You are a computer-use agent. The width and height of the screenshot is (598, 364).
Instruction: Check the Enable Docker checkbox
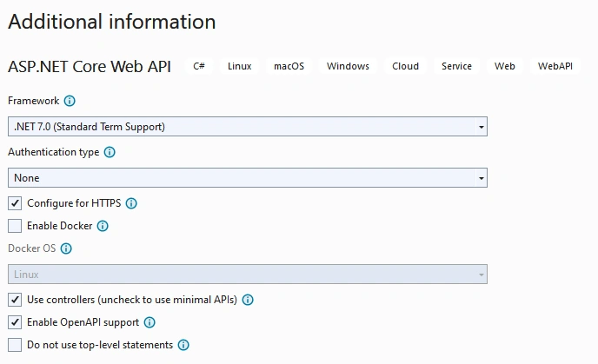15,226
